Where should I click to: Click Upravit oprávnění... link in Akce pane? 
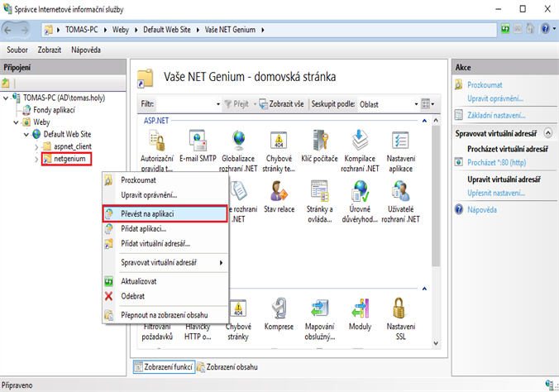pyautogui.click(x=495, y=98)
